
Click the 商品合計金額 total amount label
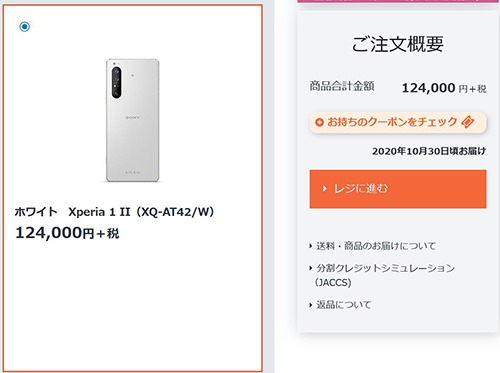(x=342, y=86)
